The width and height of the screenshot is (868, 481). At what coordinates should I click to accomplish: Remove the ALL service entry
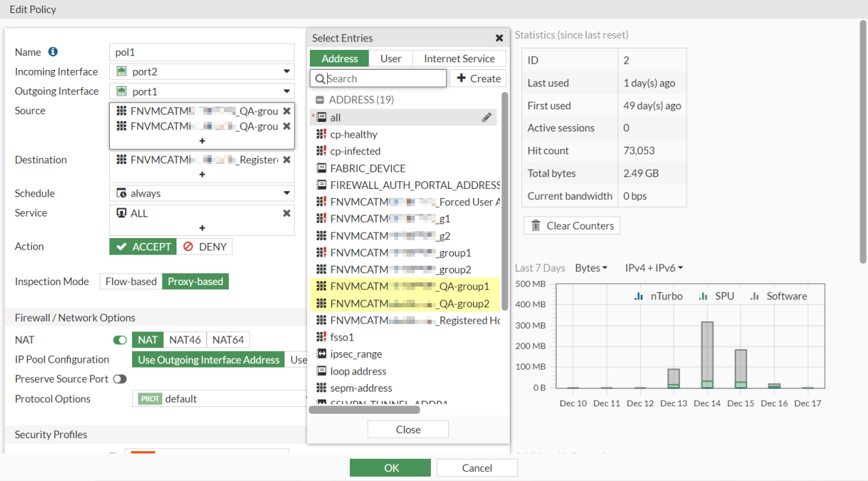(286, 213)
